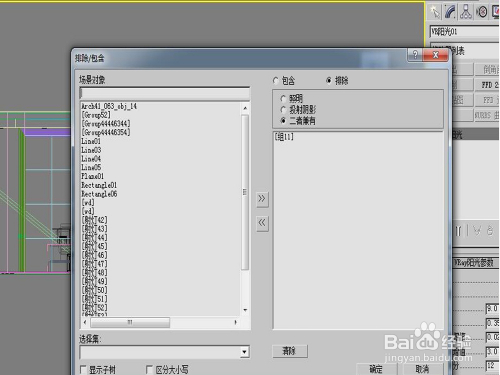Click the FFD 2 modifier button
This screenshot has width=500, height=375.
(487, 85)
